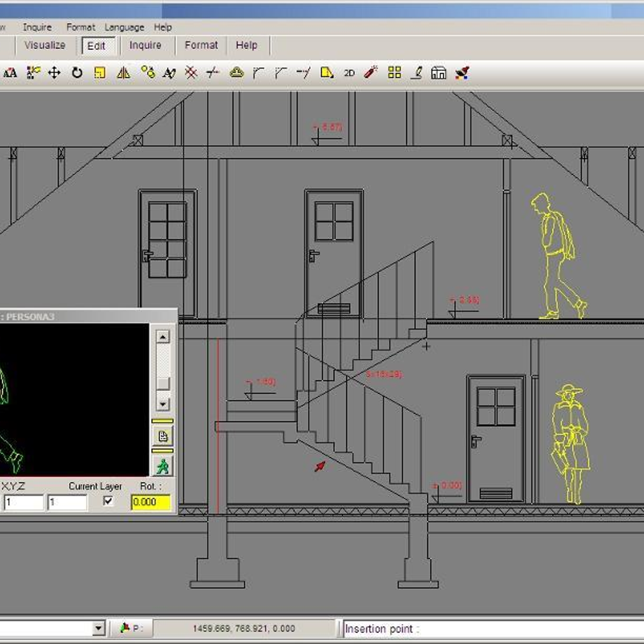Viewport: 644px width, 644px height.
Task: Open the Language menu
Action: click(124, 27)
